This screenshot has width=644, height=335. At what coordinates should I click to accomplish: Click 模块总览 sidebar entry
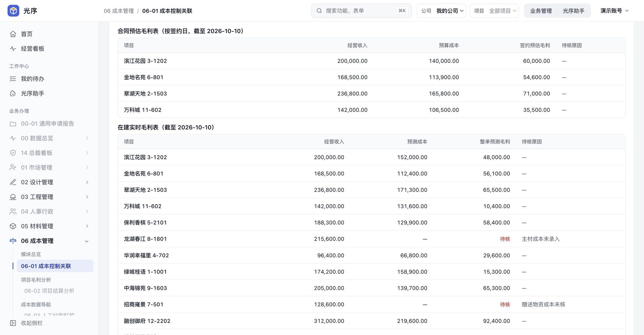click(31, 254)
